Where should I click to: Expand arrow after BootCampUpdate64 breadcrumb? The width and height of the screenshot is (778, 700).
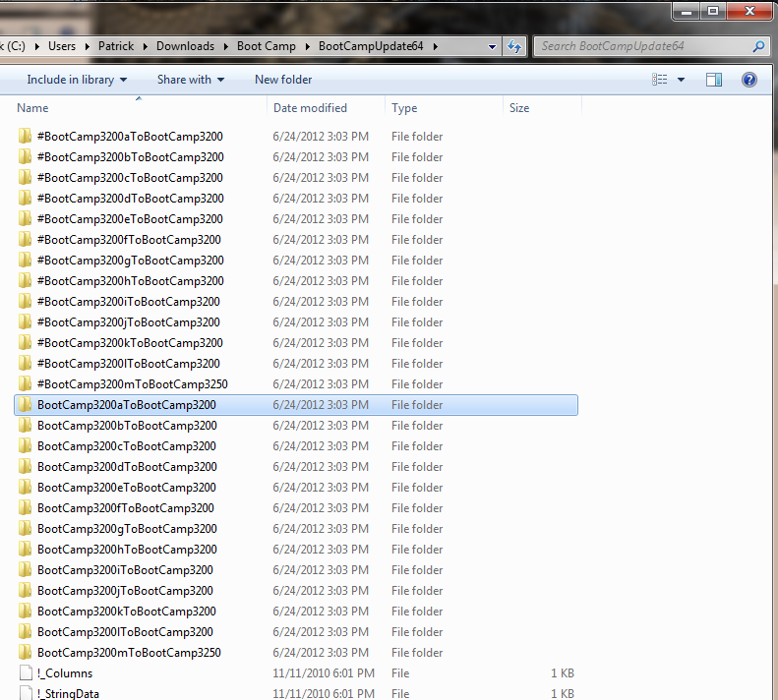point(435,46)
